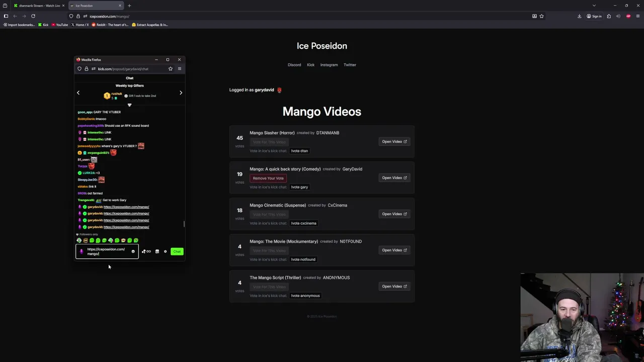Click the !vote gary command box

pos(299,187)
